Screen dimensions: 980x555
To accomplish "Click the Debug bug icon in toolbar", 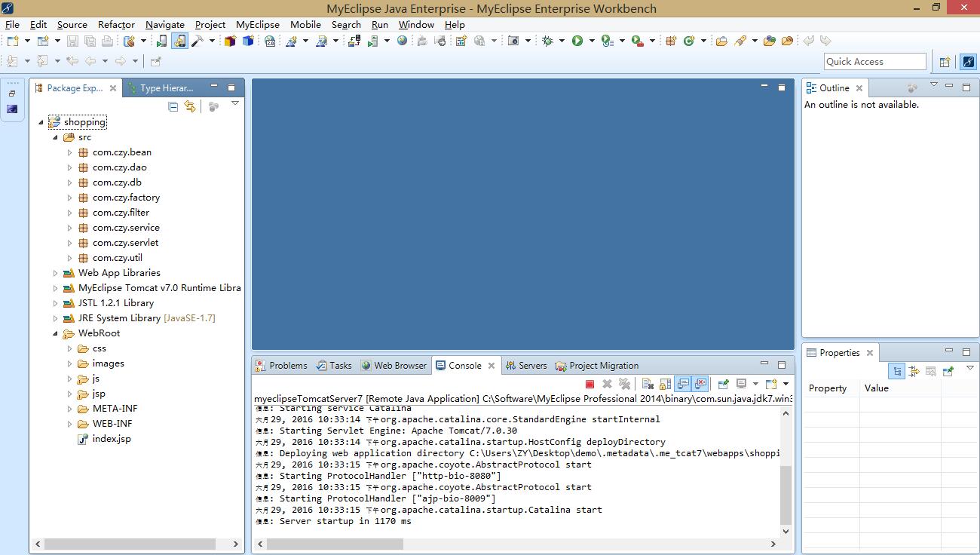I will [547, 41].
